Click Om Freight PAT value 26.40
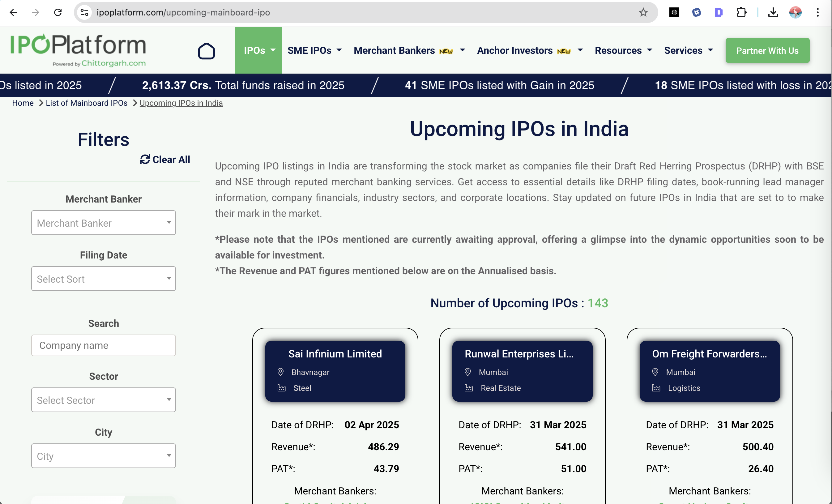This screenshot has height=504, width=832. [x=761, y=468]
